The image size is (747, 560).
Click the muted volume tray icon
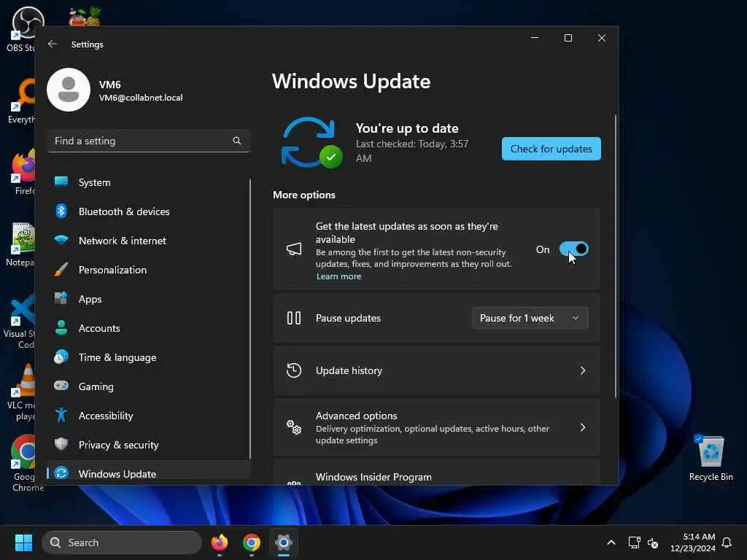[x=653, y=542]
